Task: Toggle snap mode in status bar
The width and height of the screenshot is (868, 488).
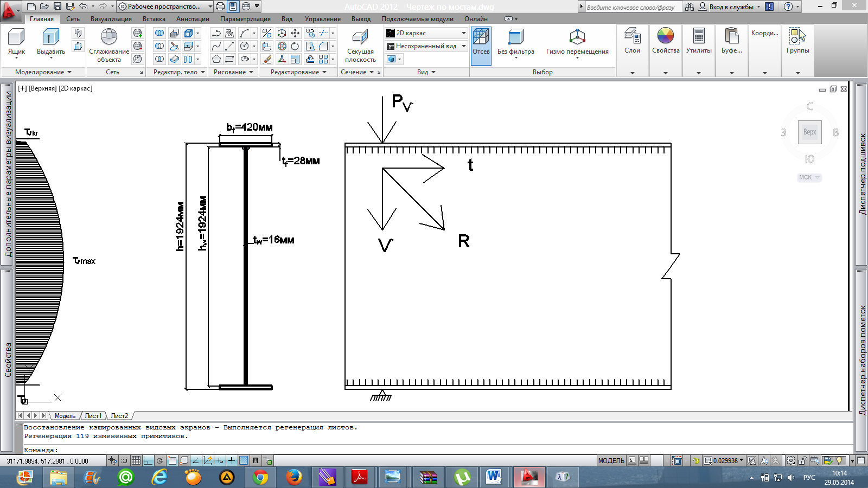Action: [x=124, y=460]
